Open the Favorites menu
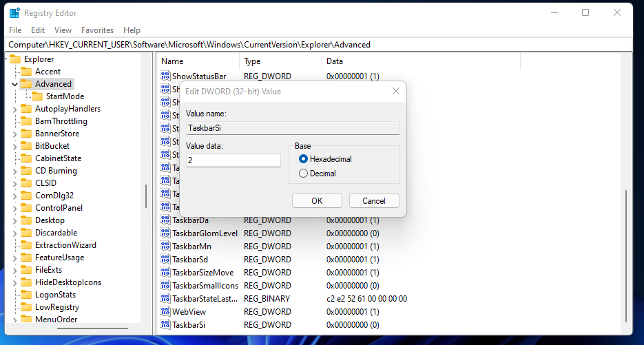 (x=97, y=30)
